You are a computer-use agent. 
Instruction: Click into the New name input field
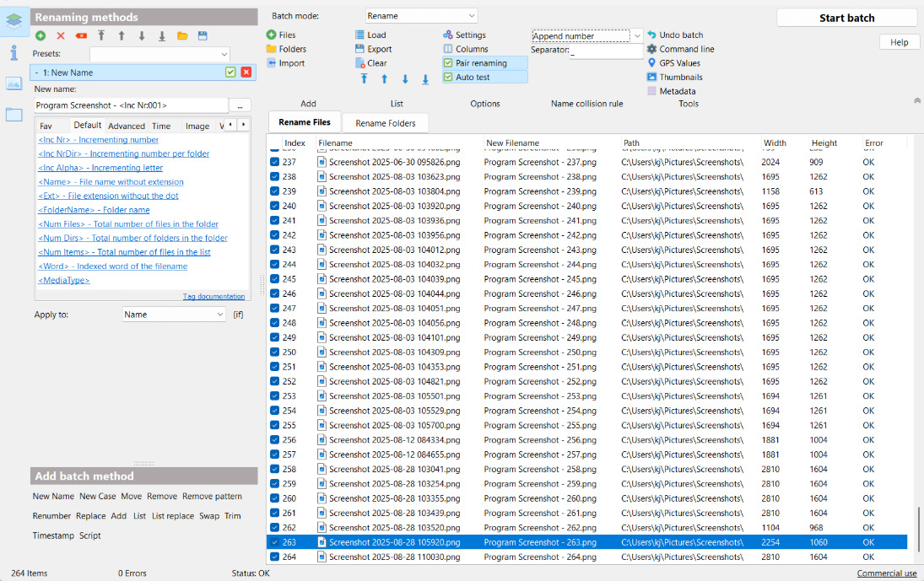(131, 105)
